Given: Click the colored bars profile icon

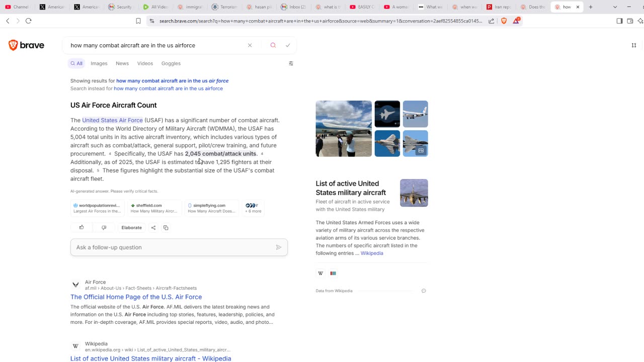Looking at the screenshot, I should coord(333,274).
